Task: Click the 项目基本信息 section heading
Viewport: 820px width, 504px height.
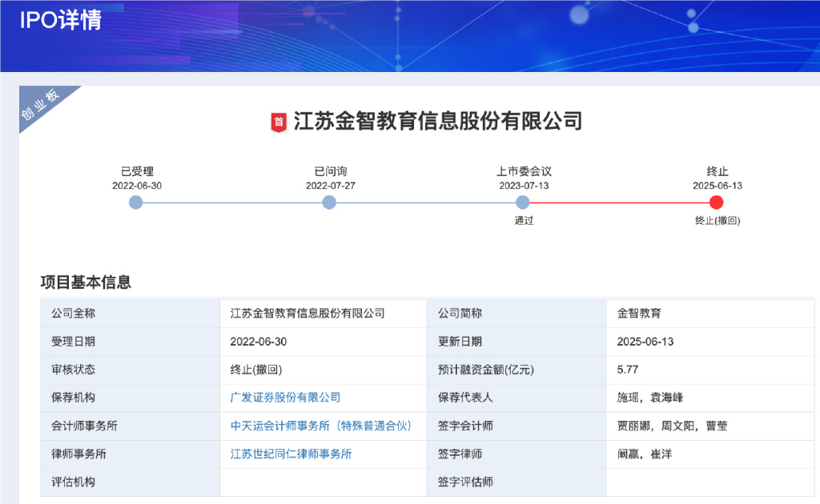Action: click(x=86, y=282)
